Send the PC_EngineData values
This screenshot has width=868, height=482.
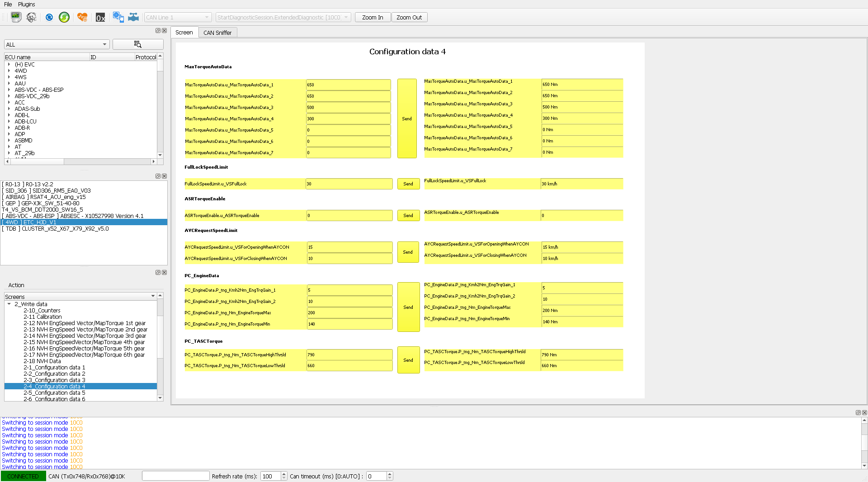pyautogui.click(x=408, y=307)
